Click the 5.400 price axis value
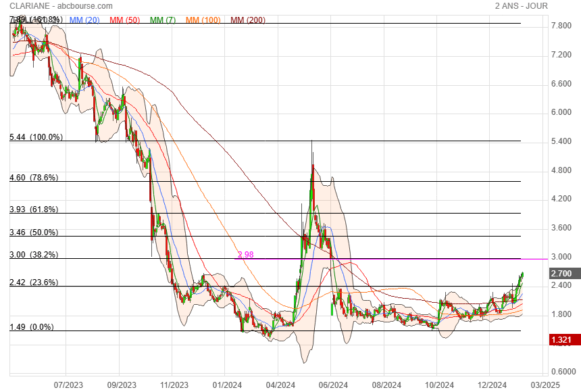 [x=561, y=141]
